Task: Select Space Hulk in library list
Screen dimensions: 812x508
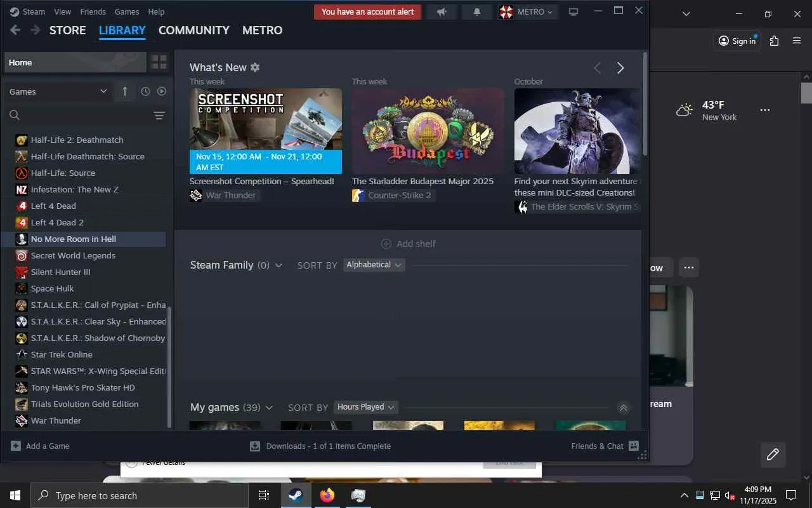Action: click(84, 288)
